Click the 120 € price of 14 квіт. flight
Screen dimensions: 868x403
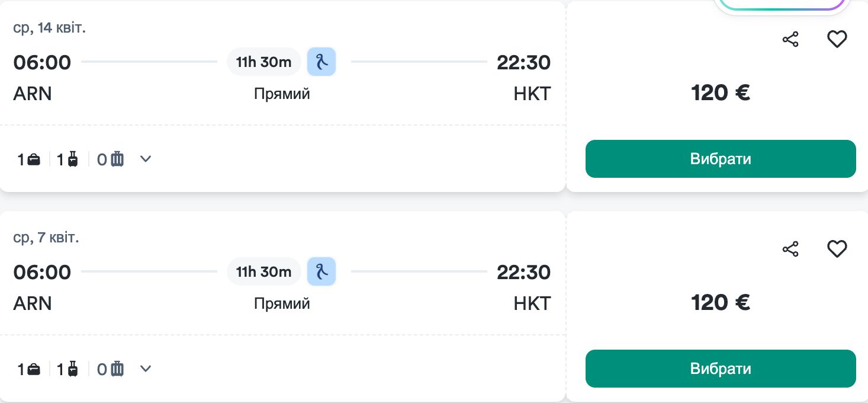click(721, 93)
